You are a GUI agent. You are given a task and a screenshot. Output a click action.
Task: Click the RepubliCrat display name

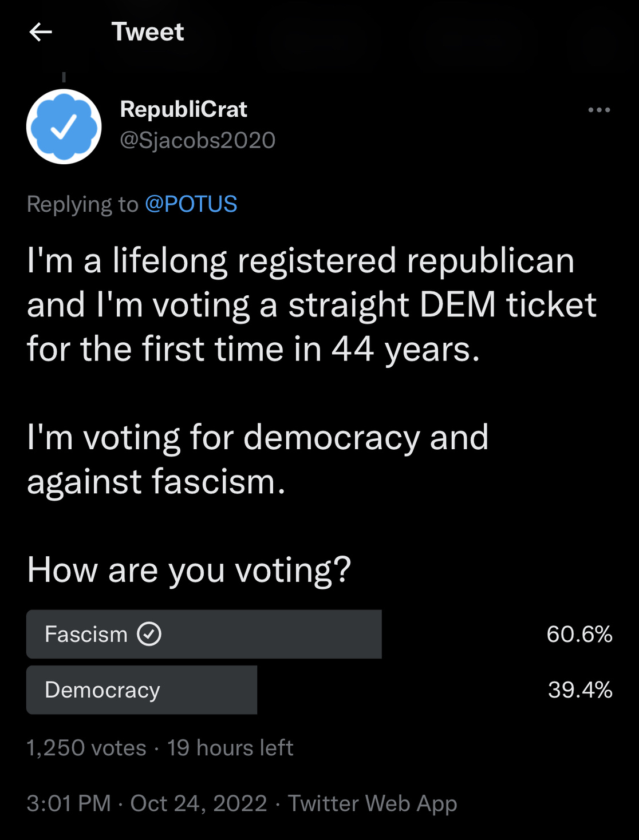[183, 109]
